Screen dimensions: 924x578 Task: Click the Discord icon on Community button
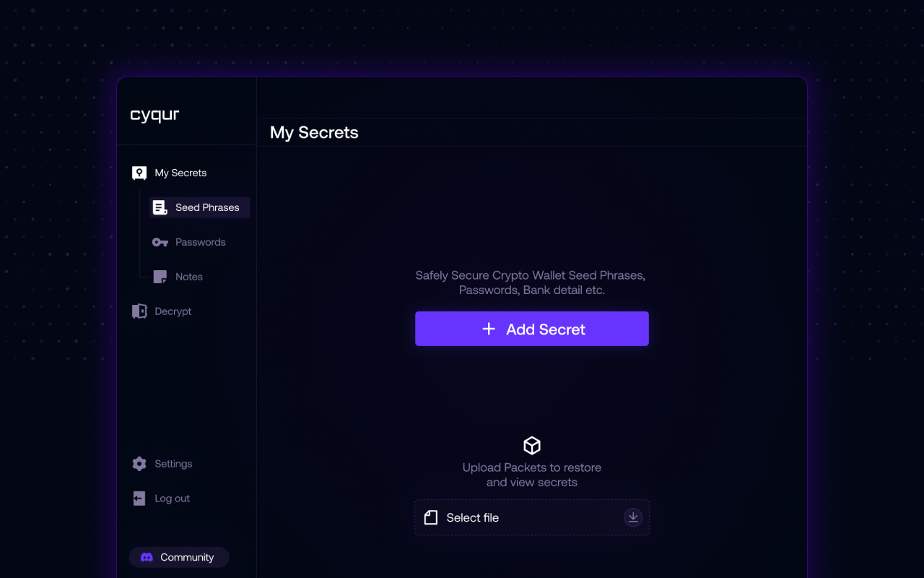click(147, 556)
